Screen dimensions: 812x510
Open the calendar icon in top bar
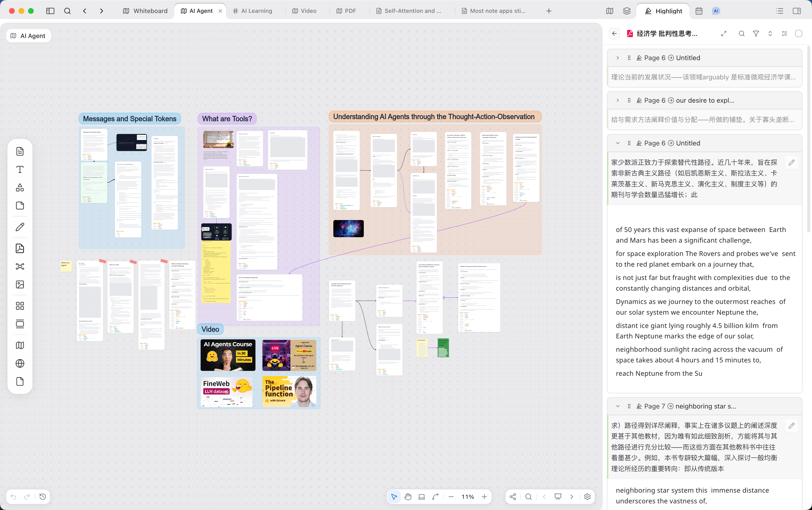pyautogui.click(x=699, y=11)
